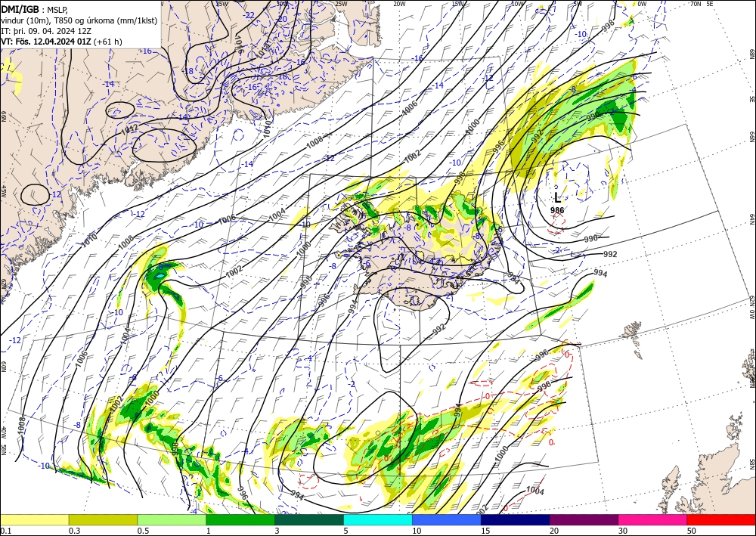Viewport: 756px width, 536px height.
Task: Click the '0.5' legend scale value
Action: (143, 531)
